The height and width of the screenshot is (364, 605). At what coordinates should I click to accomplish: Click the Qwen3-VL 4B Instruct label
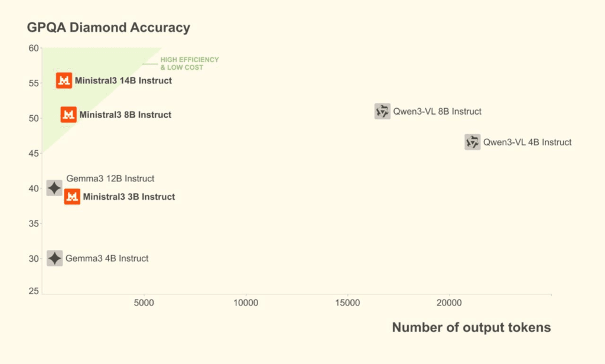528,142
